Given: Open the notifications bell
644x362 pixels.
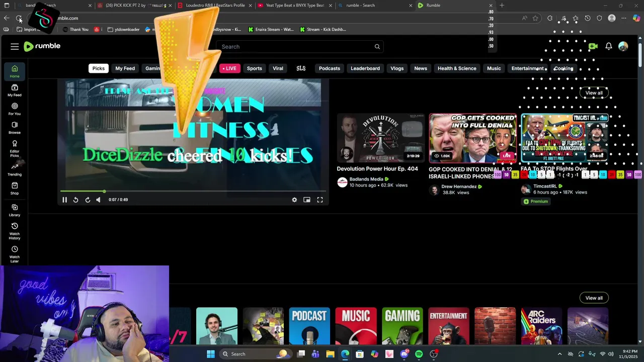Looking at the screenshot, I should coord(608,46).
